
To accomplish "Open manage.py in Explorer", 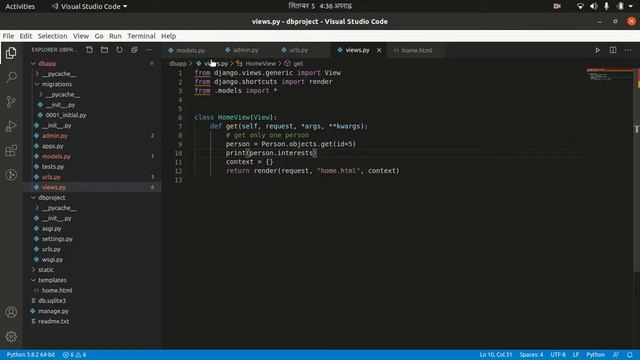I will pyautogui.click(x=53, y=311).
